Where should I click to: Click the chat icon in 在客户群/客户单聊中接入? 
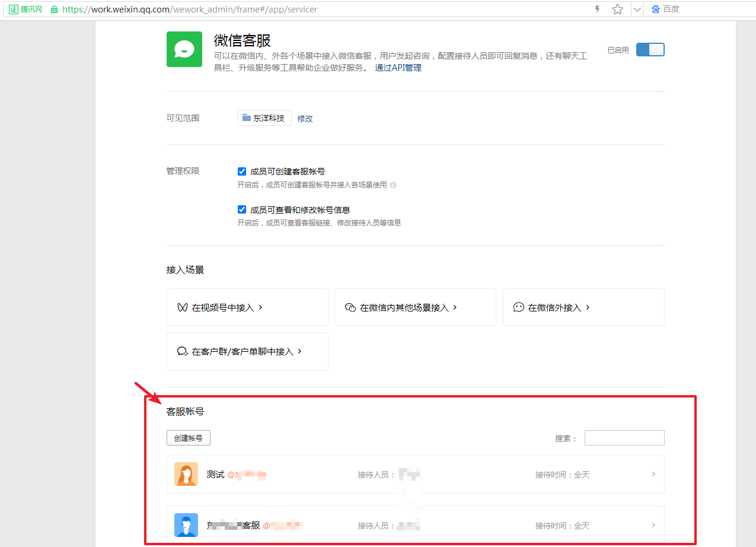(x=182, y=351)
